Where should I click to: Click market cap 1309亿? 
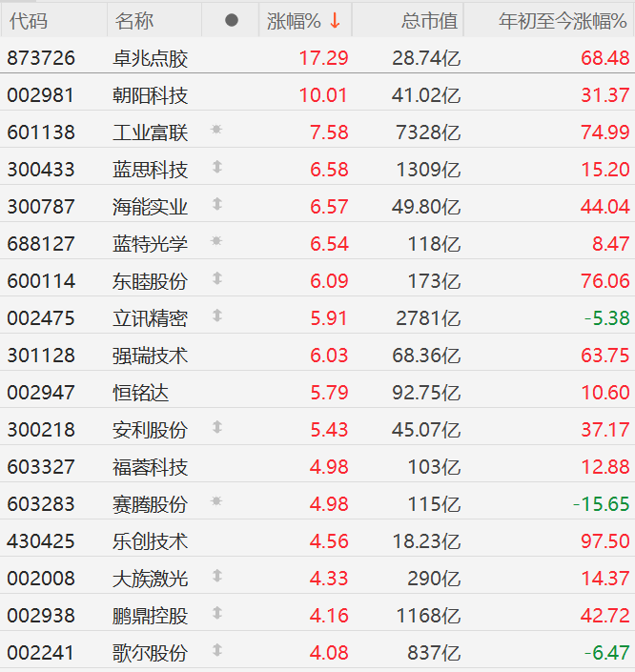point(428,170)
